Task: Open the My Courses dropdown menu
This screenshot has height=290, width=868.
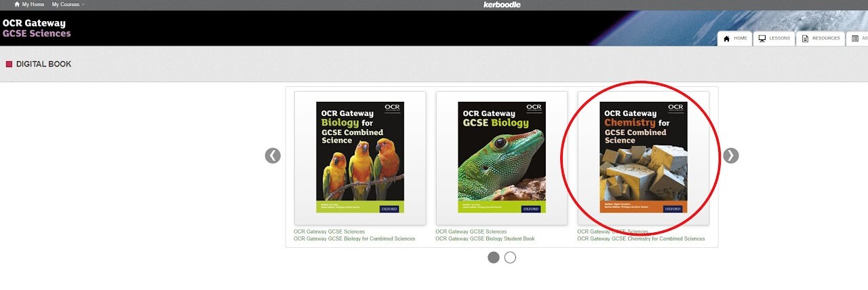Action: [68, 4]
